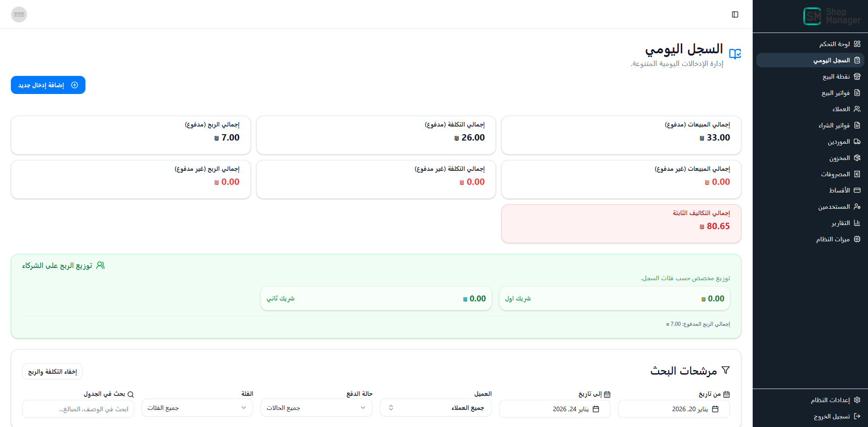Hide cost and profit (إخفاء التكلفة والربح)
868x427 pixels.
[52, 371]
